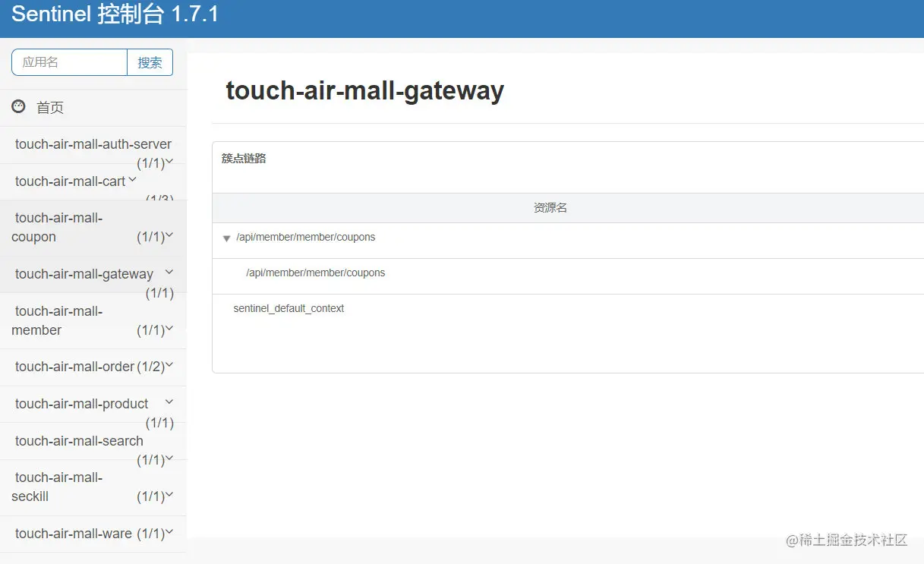Select touch-air-mall-auth-server in sidebar
The image size is (924, 564).
[93, 144]
